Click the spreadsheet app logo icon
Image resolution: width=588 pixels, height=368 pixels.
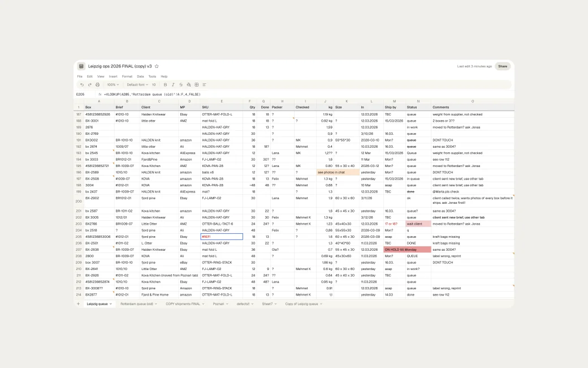pos(81,66)
